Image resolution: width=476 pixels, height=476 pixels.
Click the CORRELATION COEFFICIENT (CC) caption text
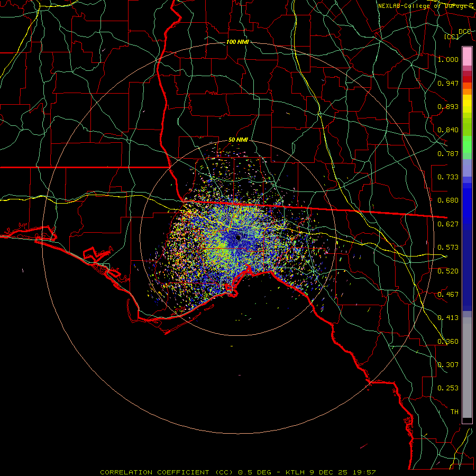click(x=166, y=472)
